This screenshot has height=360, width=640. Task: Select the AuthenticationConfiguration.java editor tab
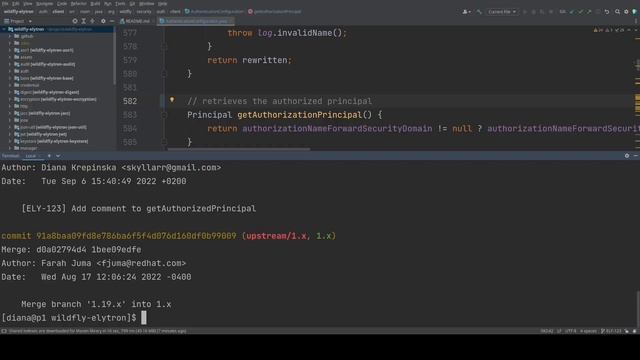click(x=196, y=21)
